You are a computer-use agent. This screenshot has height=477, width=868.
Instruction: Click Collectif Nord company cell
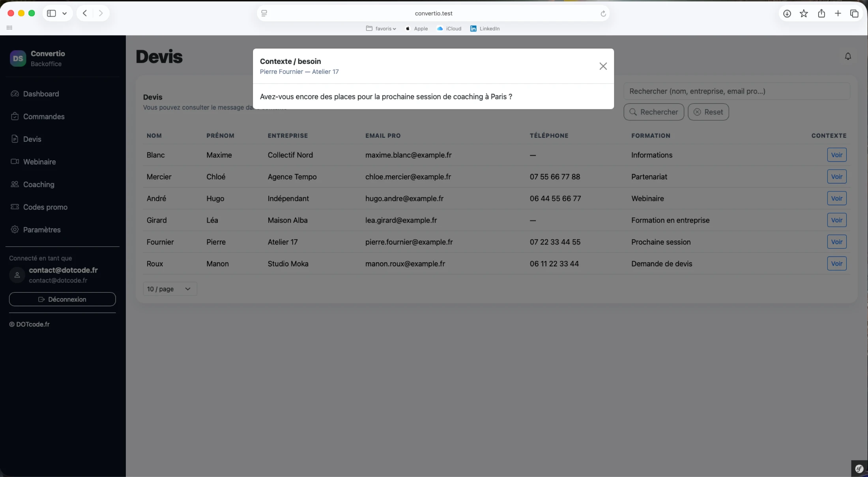[290, 155]
